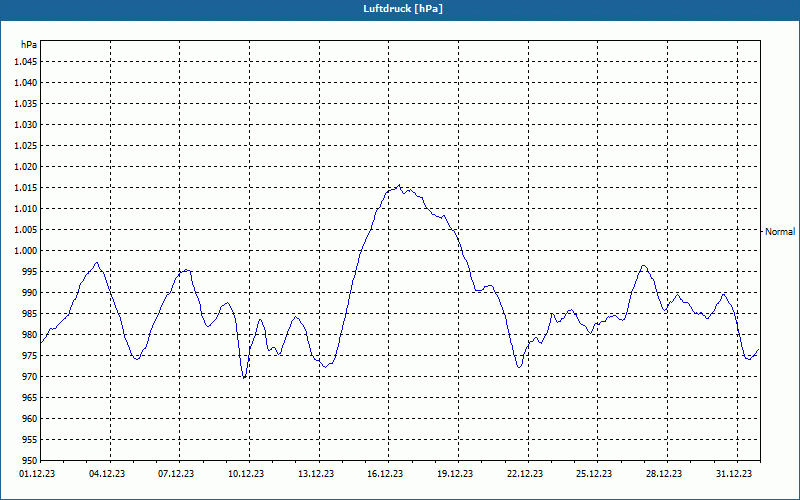Click the 990 axis value

(x=30, y=292)
